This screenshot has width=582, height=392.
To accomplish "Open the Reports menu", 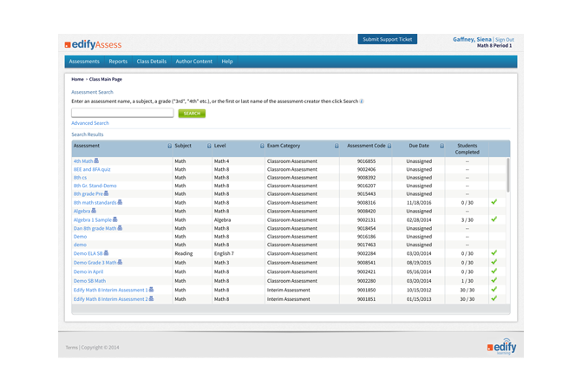I will [x=118, y=62].
